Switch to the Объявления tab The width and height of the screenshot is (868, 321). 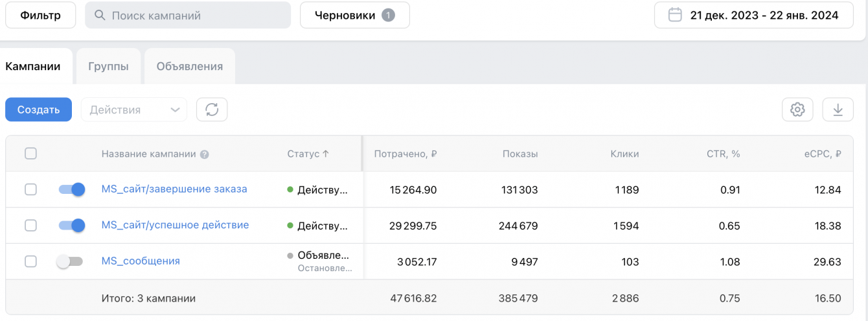click(189, 66)
